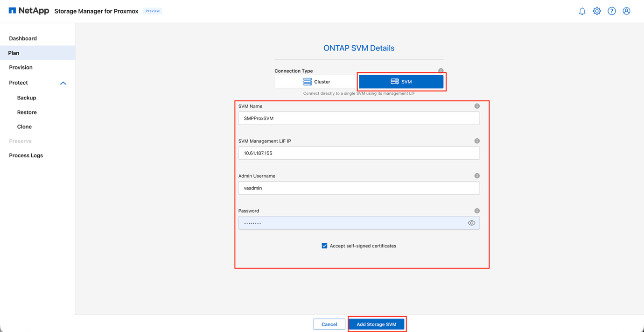Click the SVM Management LIF IP info icon
The height and width of the screenshot is (332, 644).
pyautogui.click(x=477, y=141)
